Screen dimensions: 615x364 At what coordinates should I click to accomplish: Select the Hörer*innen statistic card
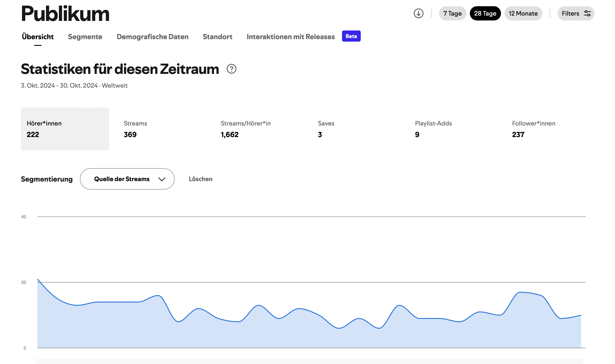coord(65,129)
